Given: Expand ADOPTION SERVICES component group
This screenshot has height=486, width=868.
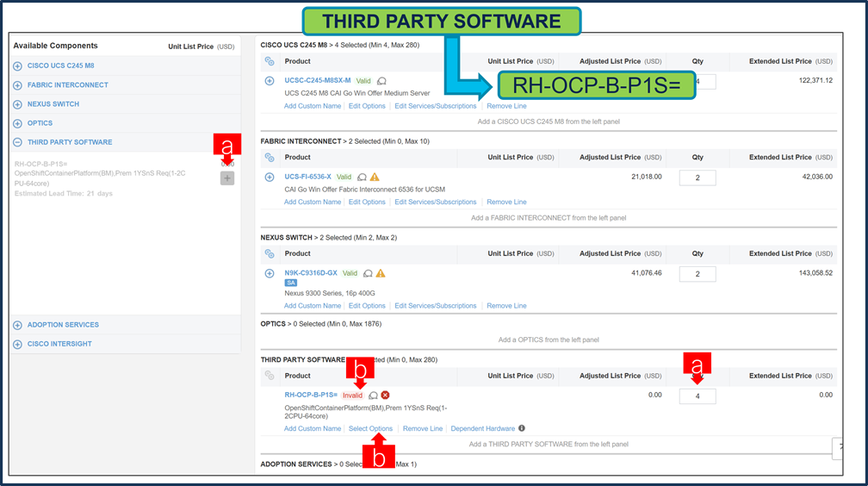Looking at the screenshot, I should [x=18, y=326].
